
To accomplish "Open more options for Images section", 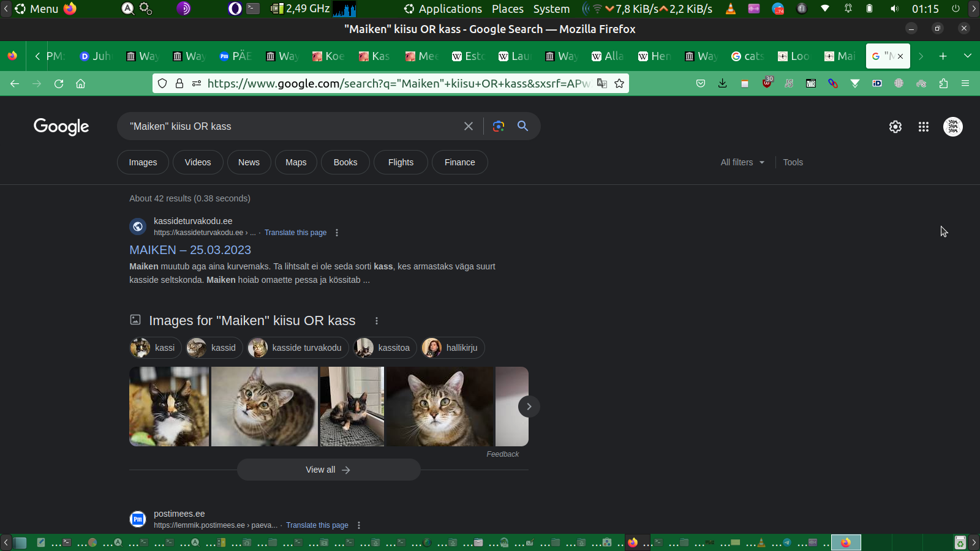I will tap(377, 321).
